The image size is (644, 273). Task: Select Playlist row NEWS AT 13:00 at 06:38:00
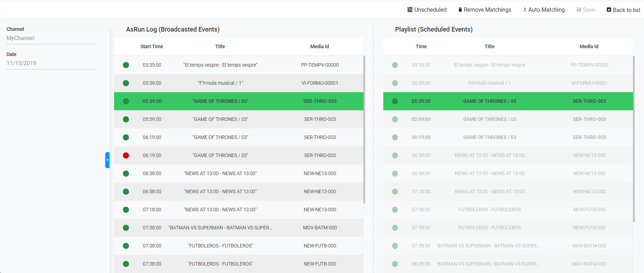pos(490,155)
